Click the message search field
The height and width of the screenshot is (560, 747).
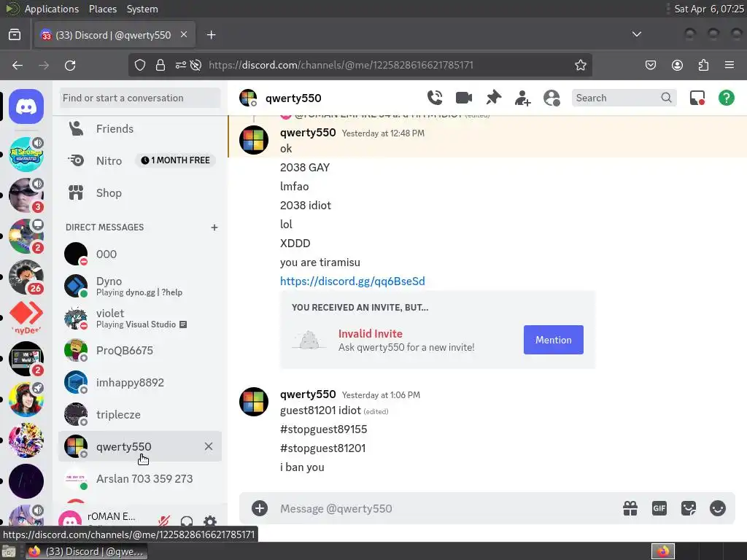point(624,98)
